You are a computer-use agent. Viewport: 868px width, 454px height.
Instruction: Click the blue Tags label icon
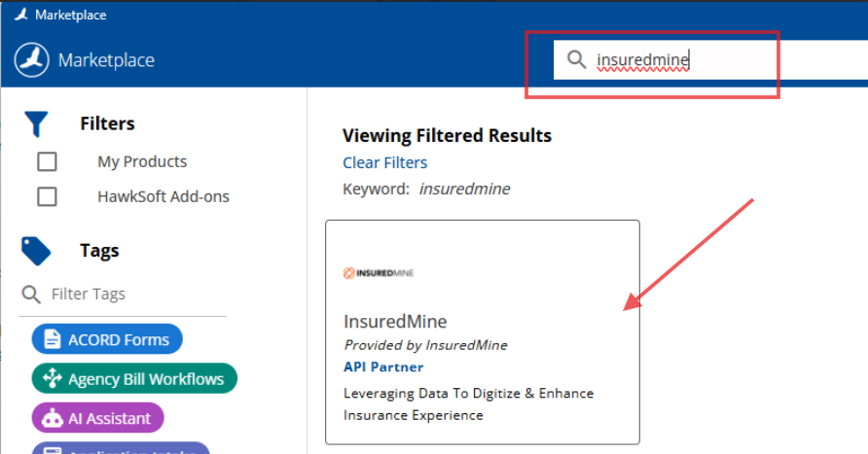point(36,251)
